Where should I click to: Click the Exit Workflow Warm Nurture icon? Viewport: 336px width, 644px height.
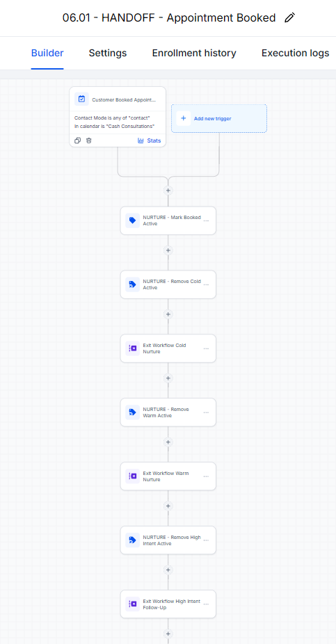[132, 476]
